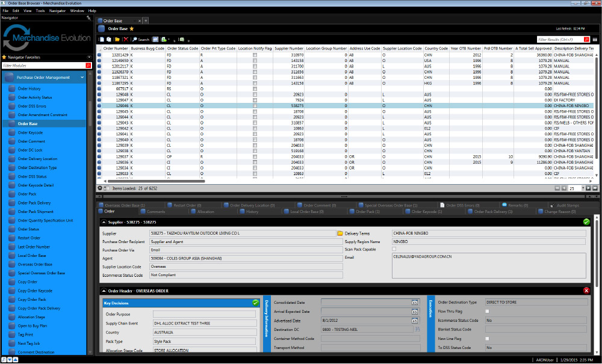Focus the Filter Results input field
The width and height of the screenshot is (602, 364).
click(x=560, y=40)
